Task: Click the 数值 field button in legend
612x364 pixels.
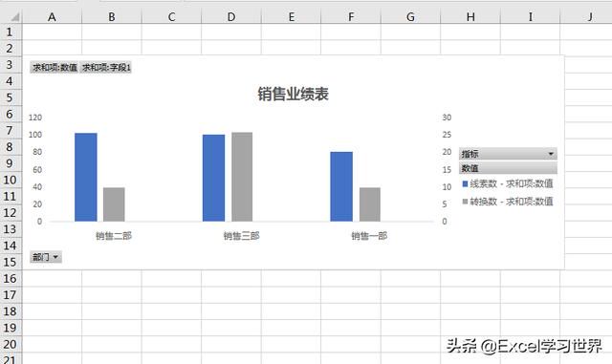Action: (508, 168)
